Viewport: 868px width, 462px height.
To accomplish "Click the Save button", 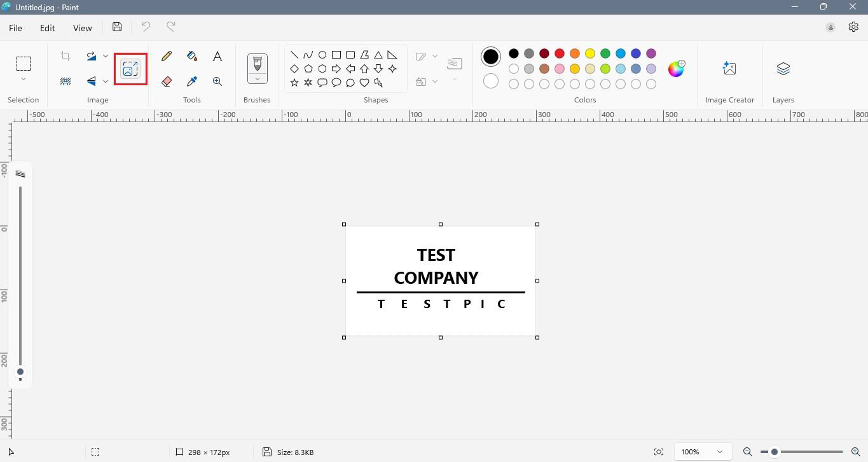I will pos(117,27).
